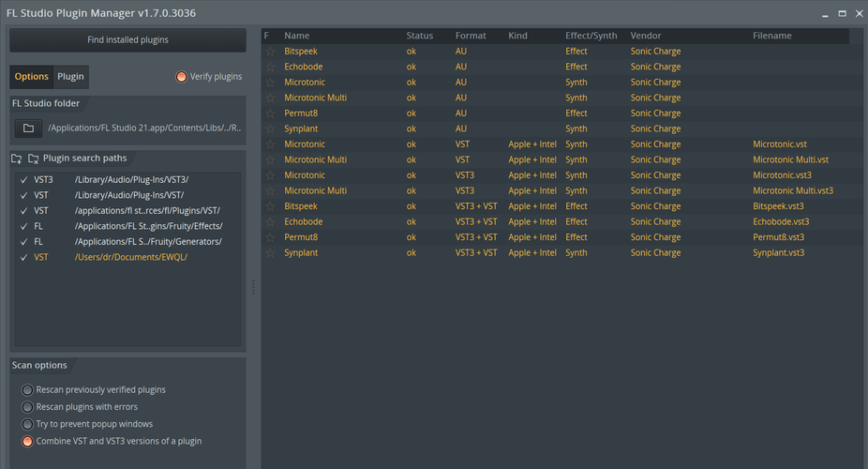Favorite the Echobode AU plugin star
This screenshot has width=868, height=469.
click(x=270, y=67)
